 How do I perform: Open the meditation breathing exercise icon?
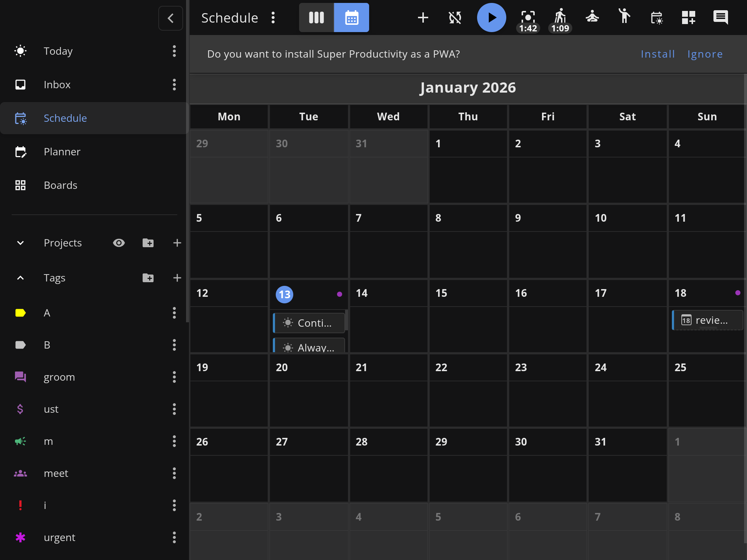(x=592, y=17)
